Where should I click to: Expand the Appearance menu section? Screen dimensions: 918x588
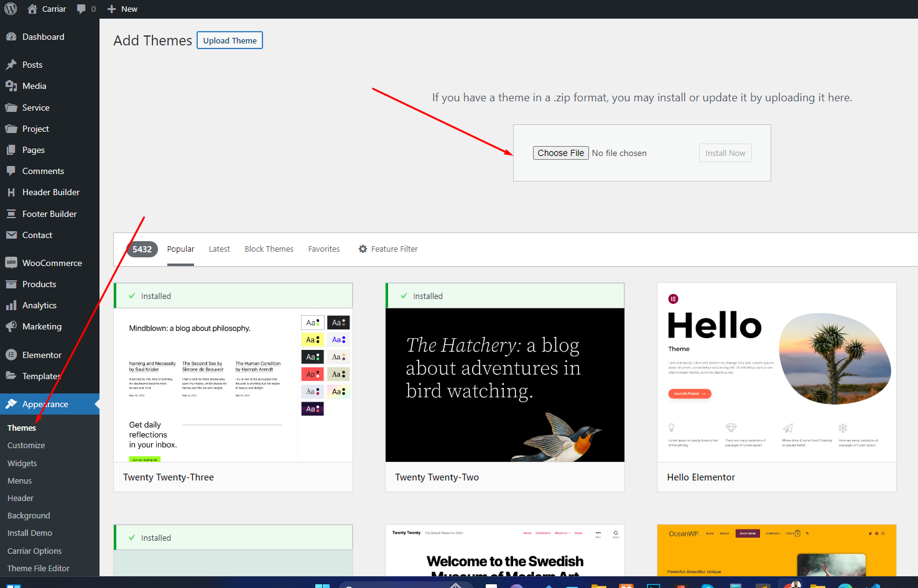click(x=45, y=404)
